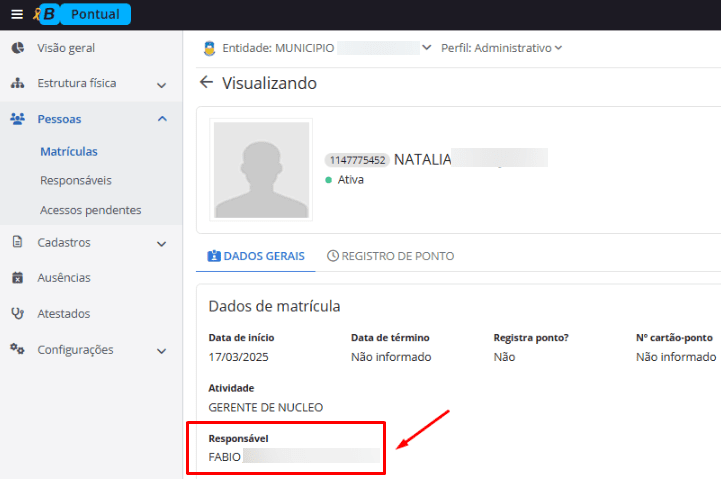This screenshot has height=479, width=721.
Task: Expand Estrutura física submenu chevron
Action: click(x=161, y=85)
